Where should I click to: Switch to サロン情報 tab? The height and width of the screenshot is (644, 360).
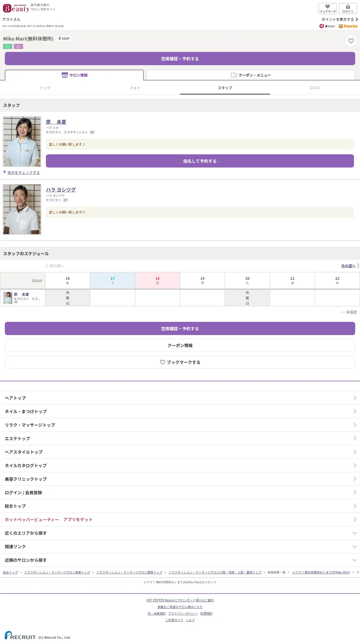(x=74, y=75)
